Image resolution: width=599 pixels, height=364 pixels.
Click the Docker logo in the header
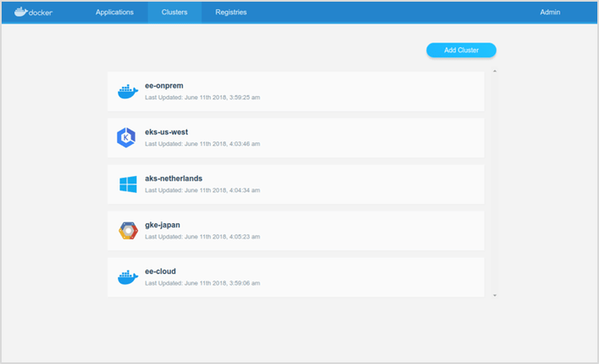[33, 12]
